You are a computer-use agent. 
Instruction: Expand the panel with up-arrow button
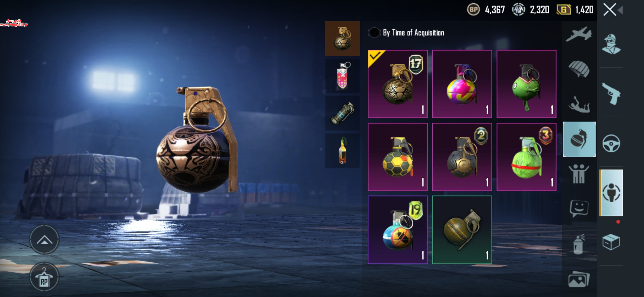(44, 240)
